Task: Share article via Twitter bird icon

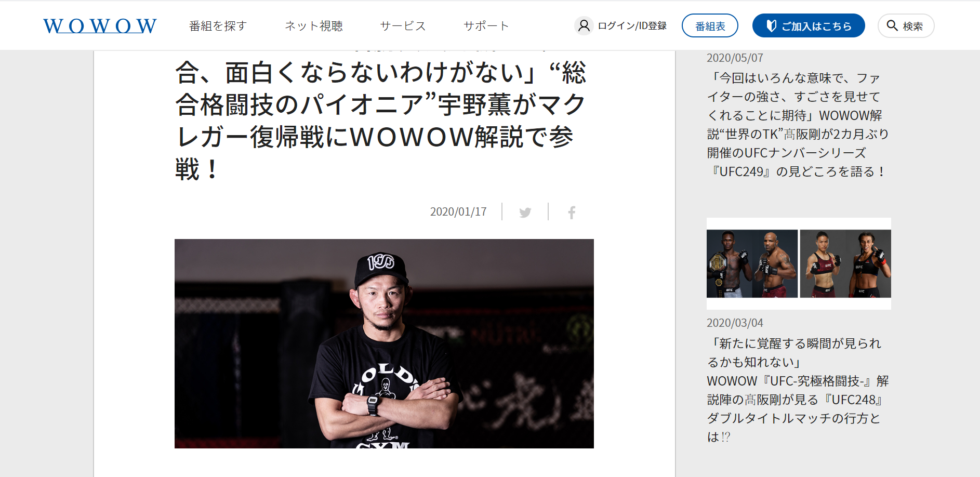Action: pyautogui.click(x=525, y=212)
